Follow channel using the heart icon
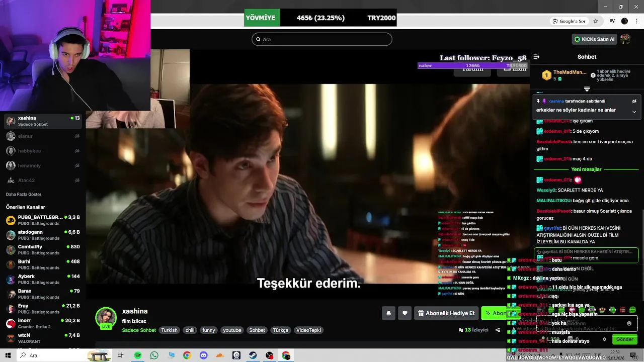Image resolution: width=644 pixels, height=362 pixels. (x=405, y=313)
